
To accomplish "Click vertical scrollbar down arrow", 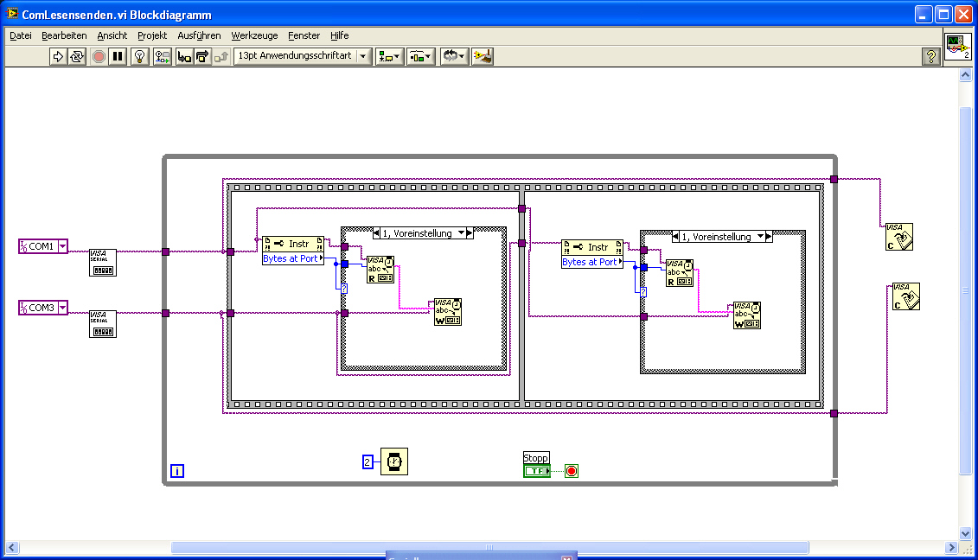I will coord(966,533).
